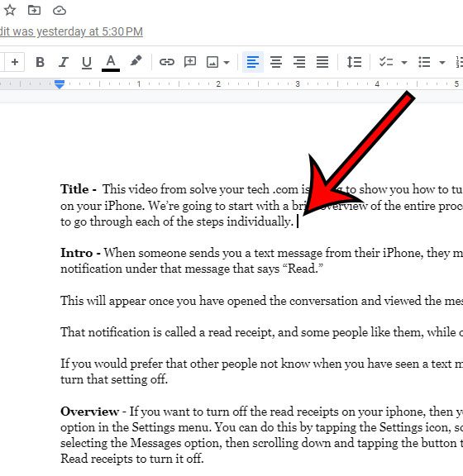Expand the checklist options dropdown arrow
This screenshot has width=463, height=476.
coord(404,63)
